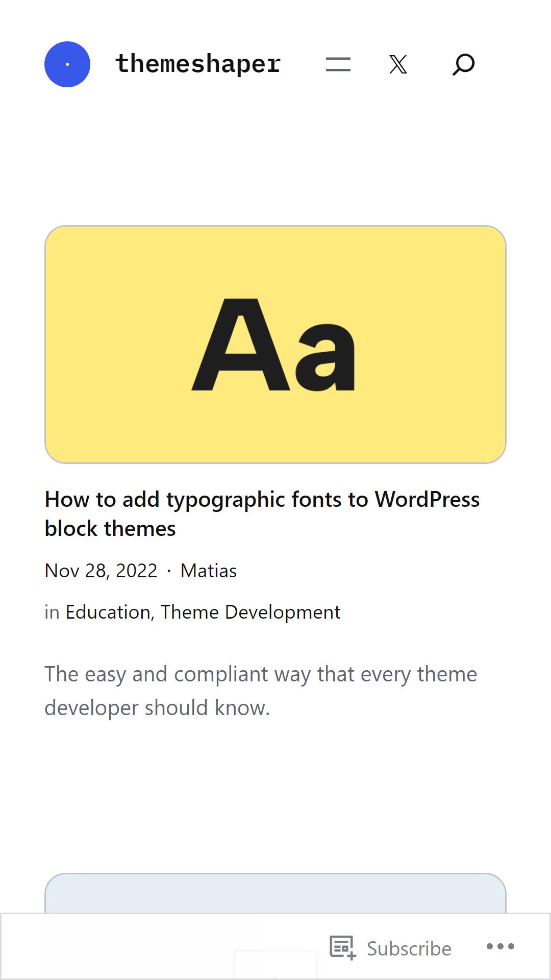Open the three-dots more actions menu

[x=500, y=947]
